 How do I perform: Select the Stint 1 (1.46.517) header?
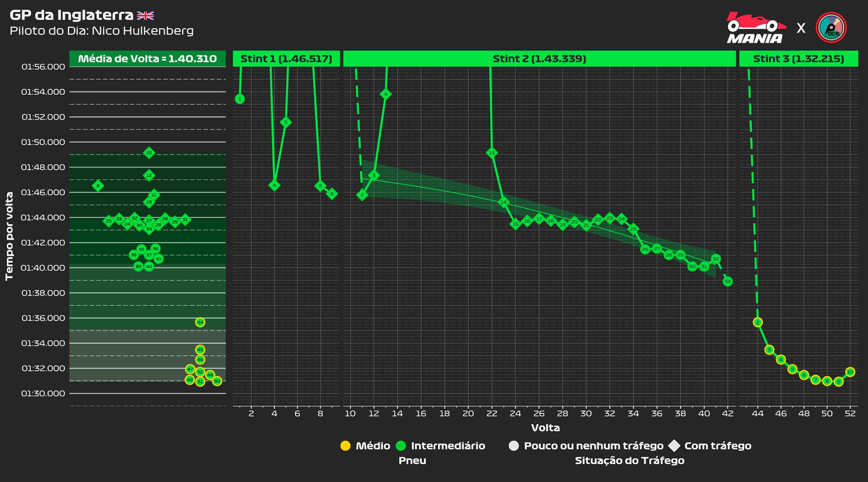(286, 59)
